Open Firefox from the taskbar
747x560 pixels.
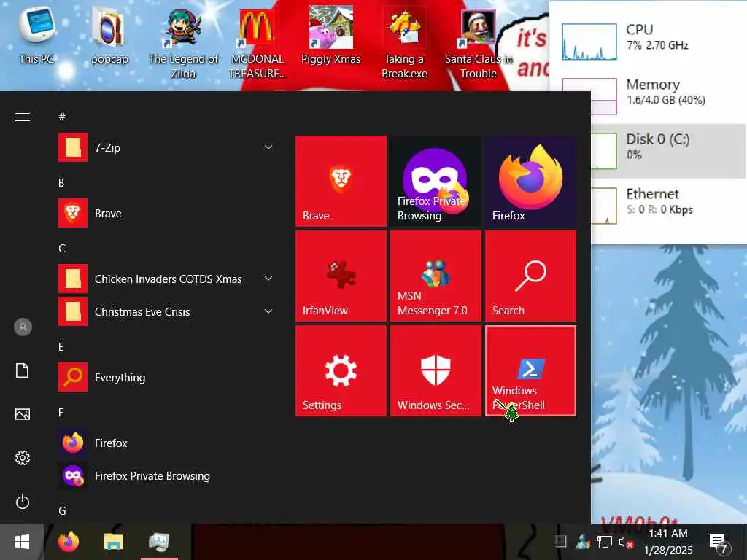pos(69,542)
